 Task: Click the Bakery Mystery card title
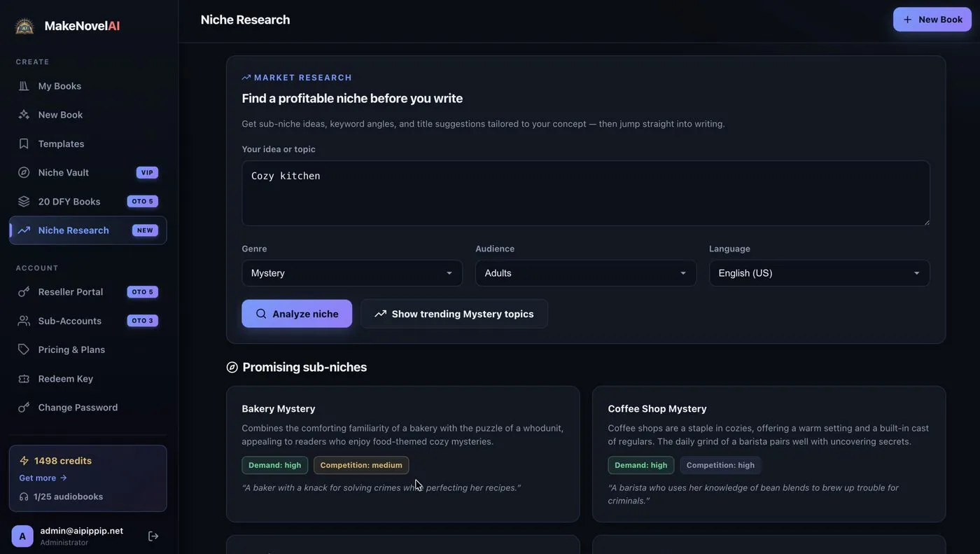click(279, 408)
